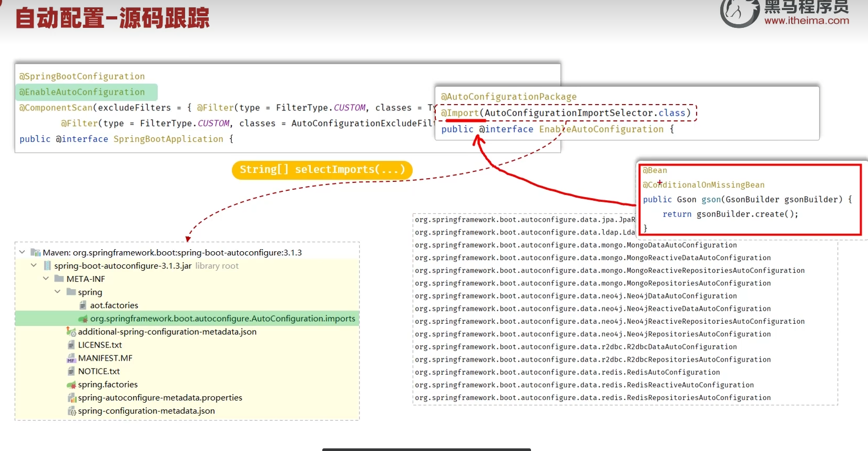Click @Import(AutoConfigurationImportSelector.class) line
The image size is (868, 451).
566,113
